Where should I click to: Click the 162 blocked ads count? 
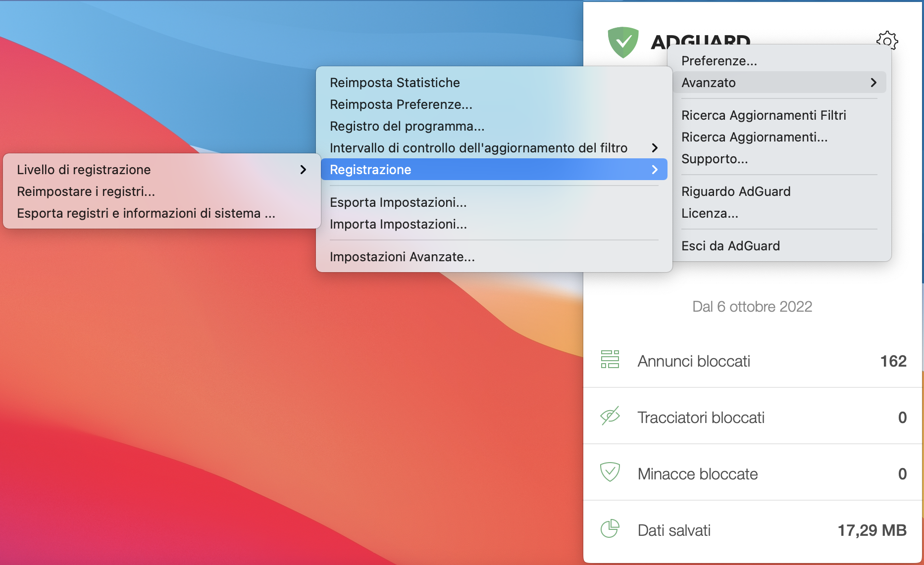[893, 361]
